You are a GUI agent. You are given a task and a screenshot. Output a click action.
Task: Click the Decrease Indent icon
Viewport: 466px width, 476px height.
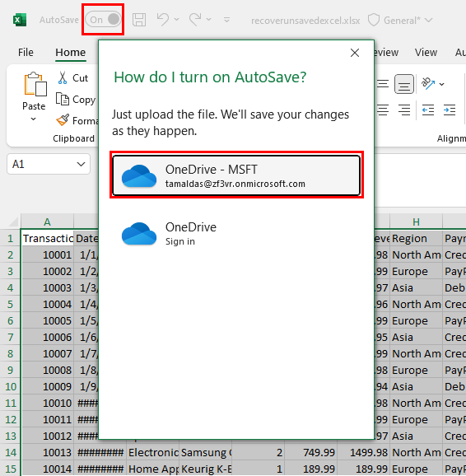point(428,110)
